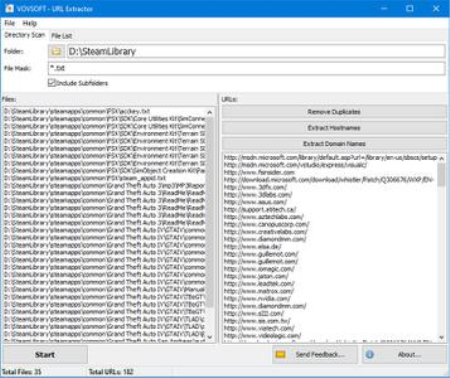Screen dimensions: 450x378
Task: Switch to the File List tab
Action: tap(62, 36)
